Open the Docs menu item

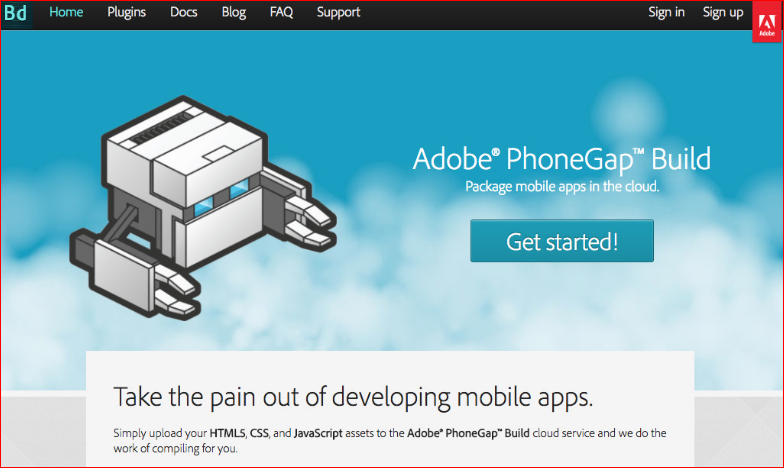tap(184, 12)
